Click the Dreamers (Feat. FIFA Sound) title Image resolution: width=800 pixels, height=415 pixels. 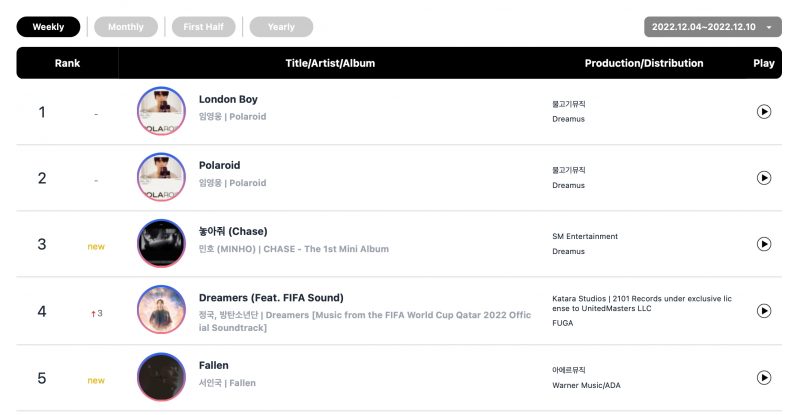point(271,298)
